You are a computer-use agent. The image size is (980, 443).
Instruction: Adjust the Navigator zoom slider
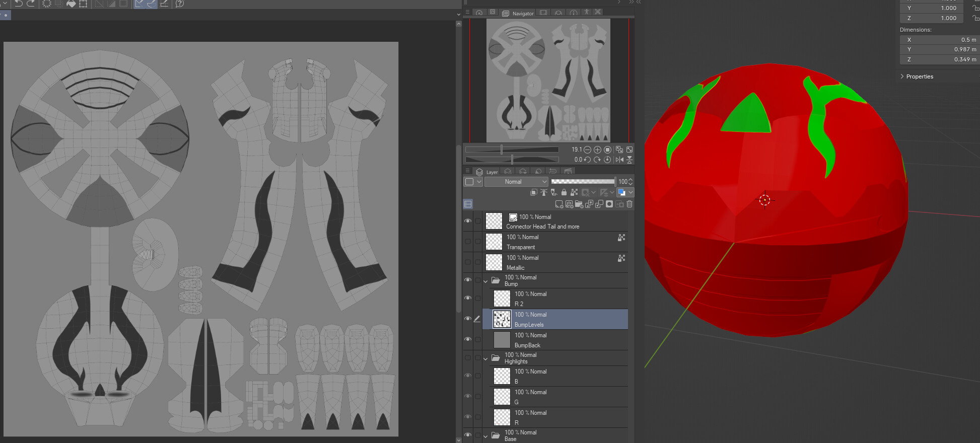click(x=512, y=150)
